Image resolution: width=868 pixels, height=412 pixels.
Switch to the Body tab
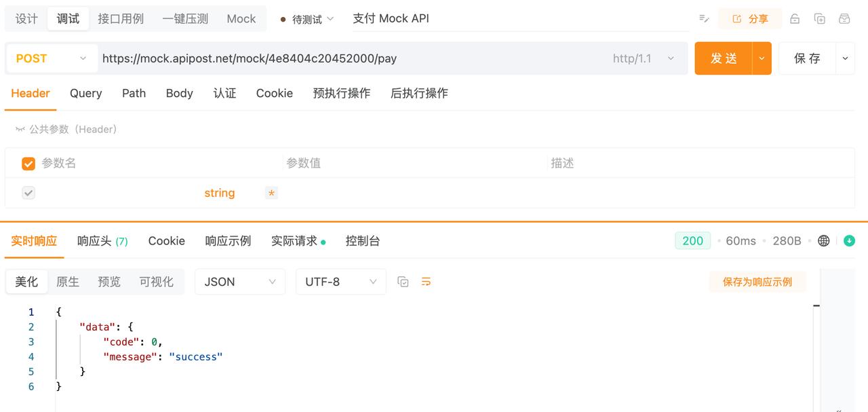(x=179, y=93)
